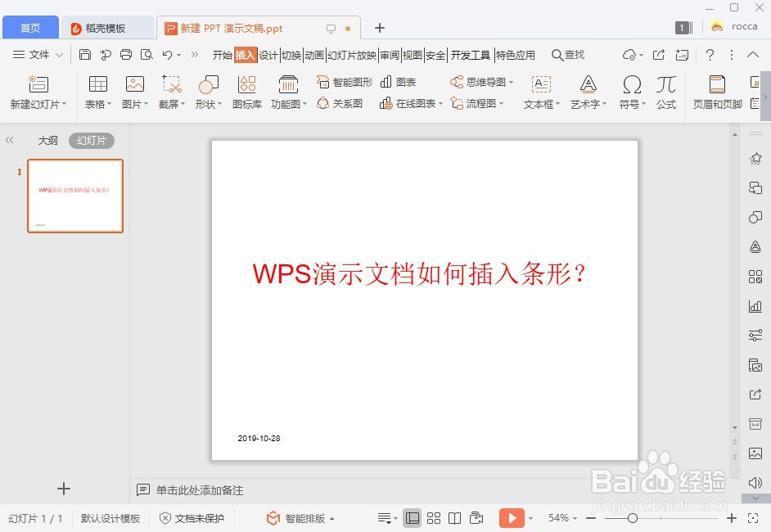
Task: Click the star icon in right sidebar
Action: (755, 158)
